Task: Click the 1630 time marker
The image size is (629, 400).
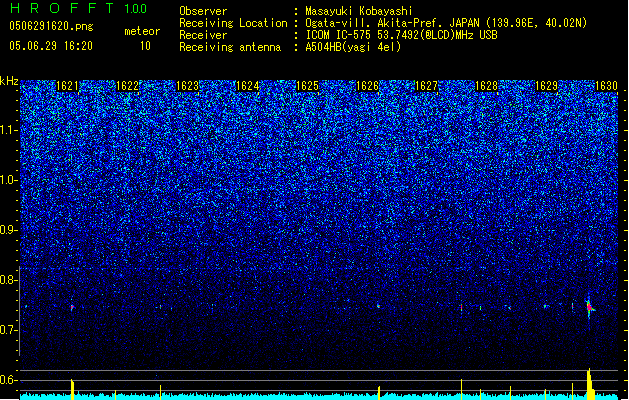Action: click(606, 86)
